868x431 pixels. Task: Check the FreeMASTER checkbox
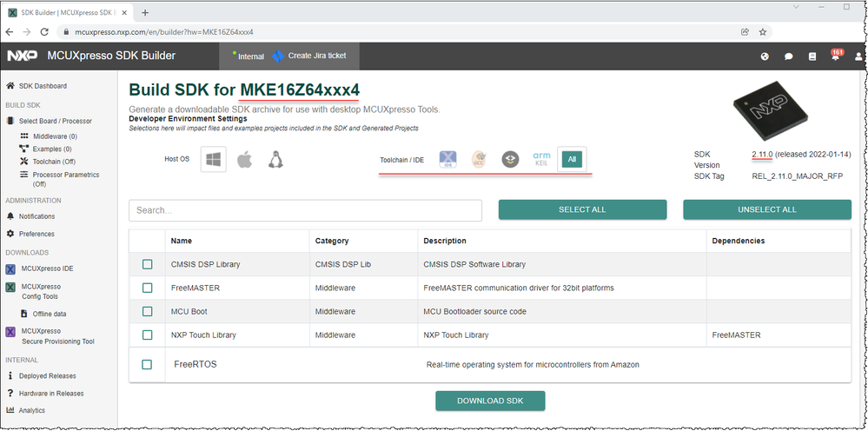coord(147,288)
